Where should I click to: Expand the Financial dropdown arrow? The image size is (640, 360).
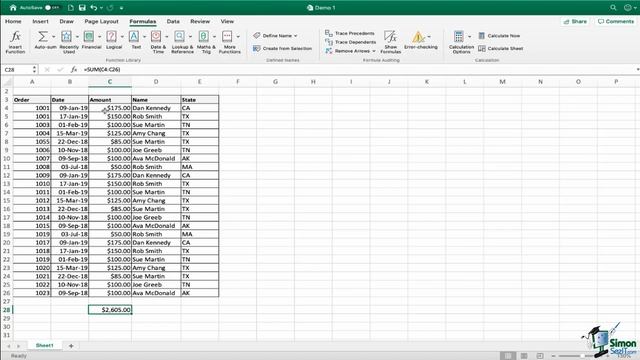(100, 37)
